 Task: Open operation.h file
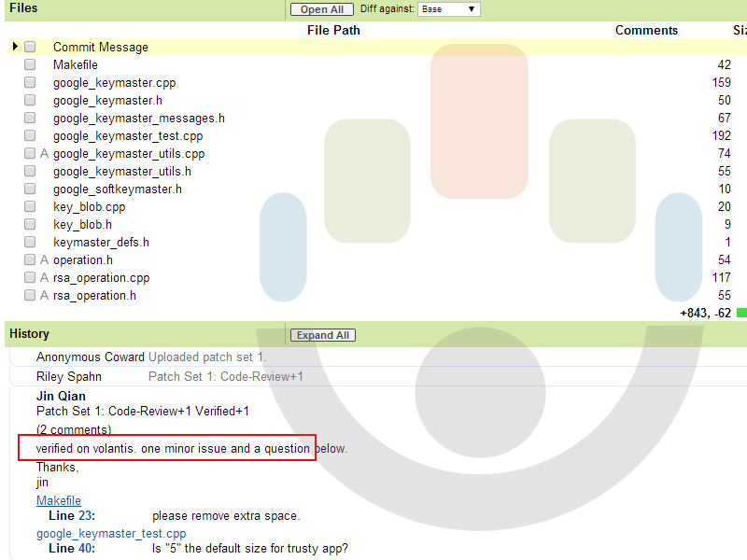[83, 260]
